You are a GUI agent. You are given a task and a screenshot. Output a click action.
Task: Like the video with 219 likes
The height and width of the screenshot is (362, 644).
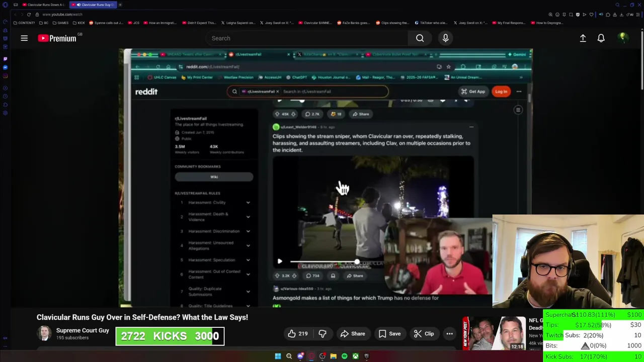(298, 334)
